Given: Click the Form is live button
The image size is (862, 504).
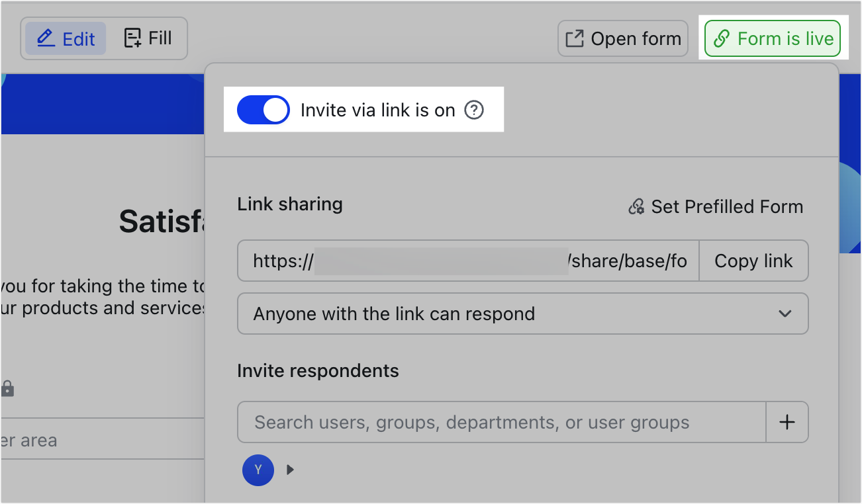Looking at the screenshot, I should click(773, 39).
